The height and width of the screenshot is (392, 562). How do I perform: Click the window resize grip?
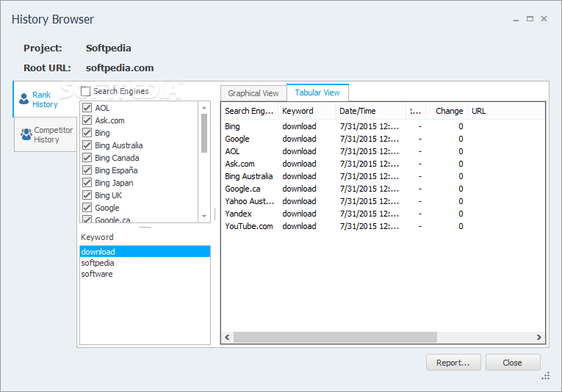[546, 376]
